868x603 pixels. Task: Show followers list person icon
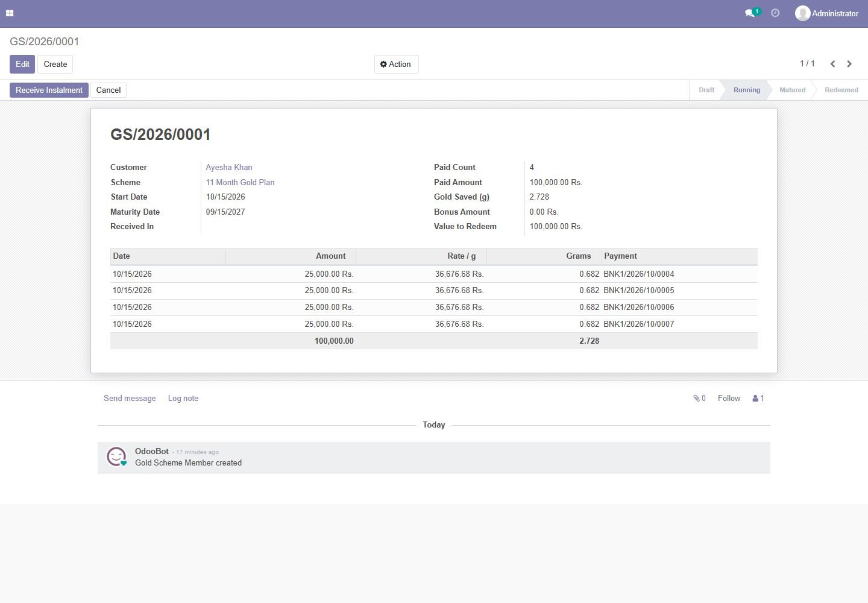(758, 399)
